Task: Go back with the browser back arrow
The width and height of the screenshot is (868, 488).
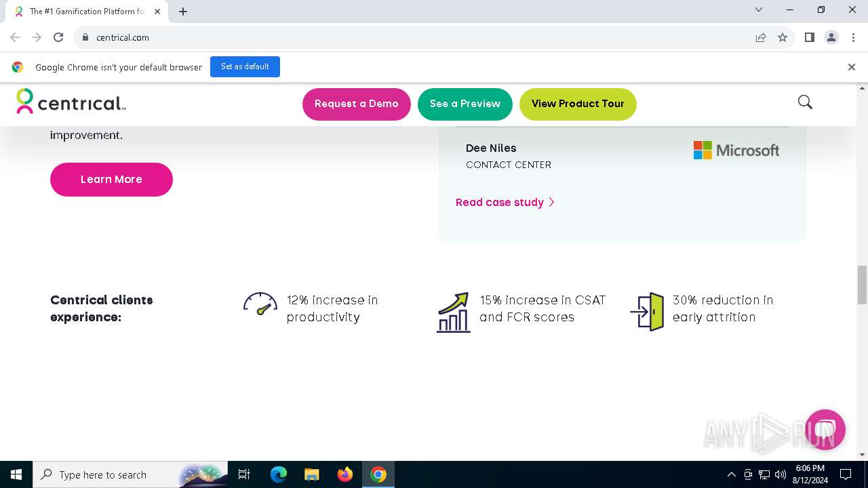Action: coord(15,37)
